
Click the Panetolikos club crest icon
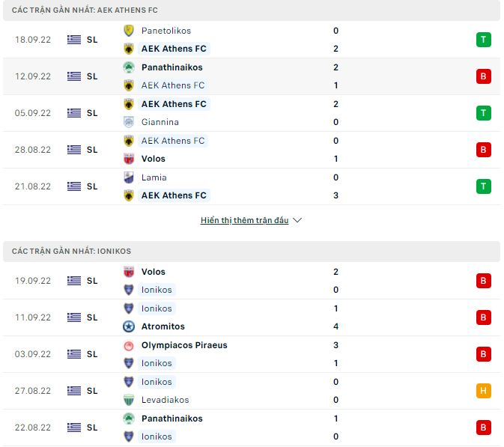click(128, 31)
